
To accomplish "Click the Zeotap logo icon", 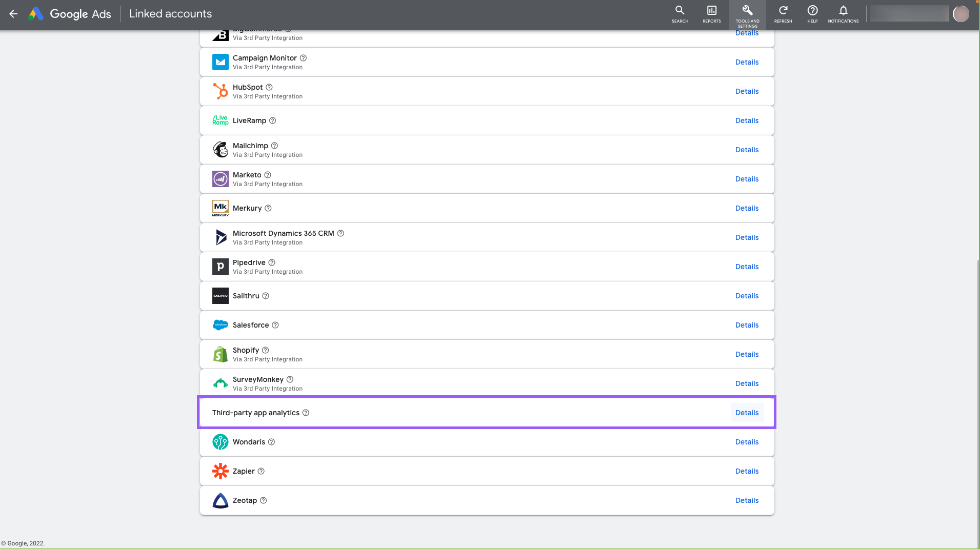I will (221, 500).
